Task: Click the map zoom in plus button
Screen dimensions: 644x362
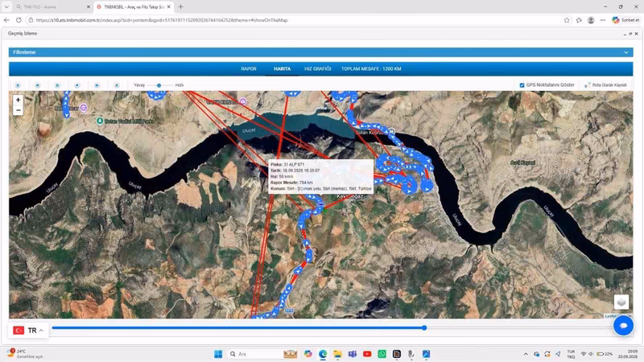Action: click(x=18, y=100)
